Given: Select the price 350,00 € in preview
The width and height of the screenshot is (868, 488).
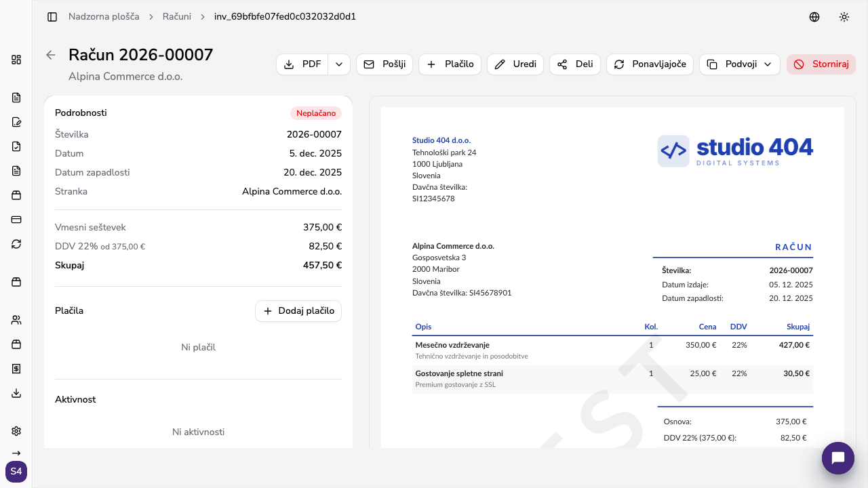Looking at the screenshot, I should click(x=701, y=345).
